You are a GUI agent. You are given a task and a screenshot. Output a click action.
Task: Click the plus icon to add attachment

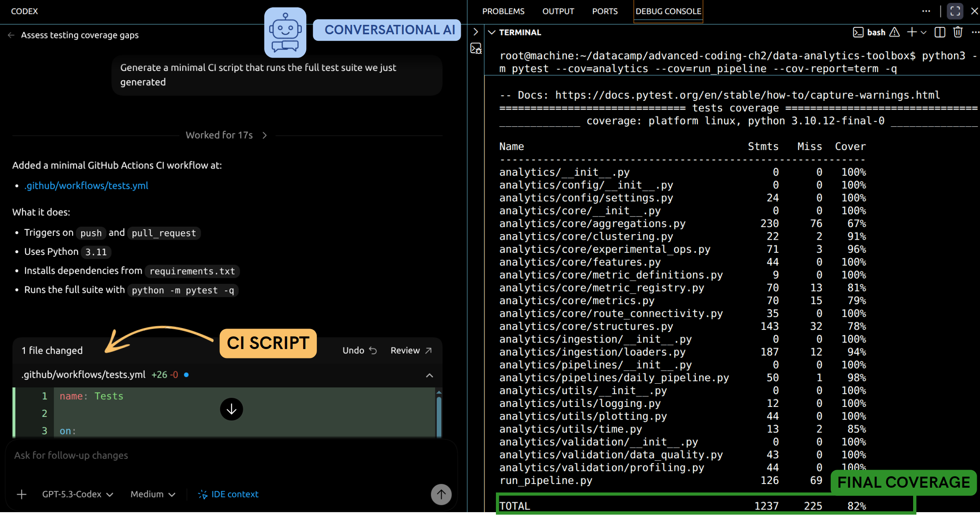[22, 494]
